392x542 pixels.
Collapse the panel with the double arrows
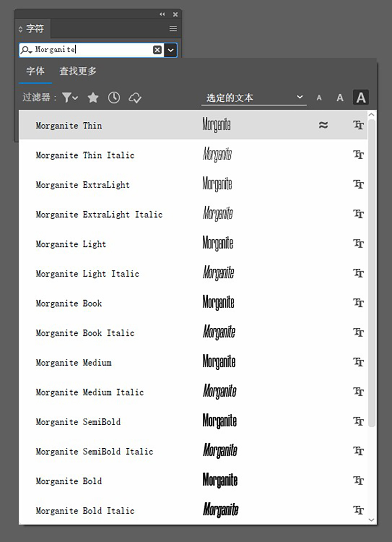(162, 14)
